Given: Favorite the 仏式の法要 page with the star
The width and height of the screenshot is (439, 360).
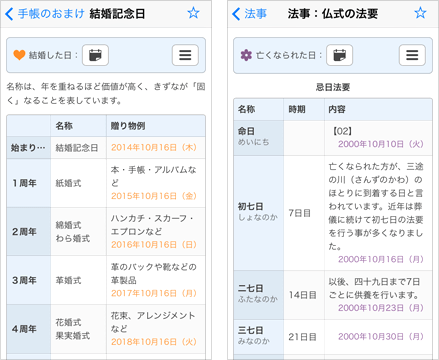Looking at the screenshot, I should [420, 13].
